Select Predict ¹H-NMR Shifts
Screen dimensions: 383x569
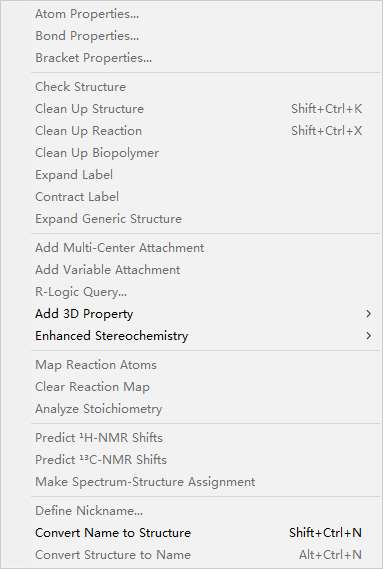tap(205, 438)
